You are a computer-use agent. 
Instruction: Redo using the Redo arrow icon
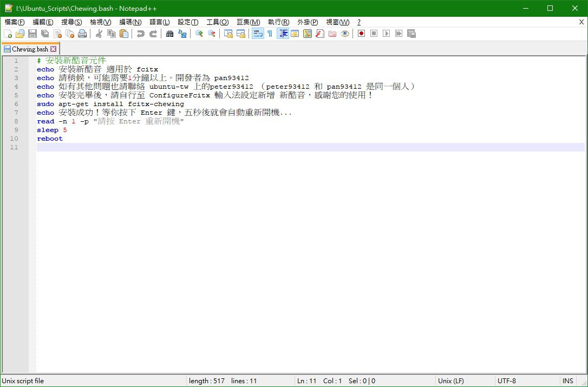[153, 34]
